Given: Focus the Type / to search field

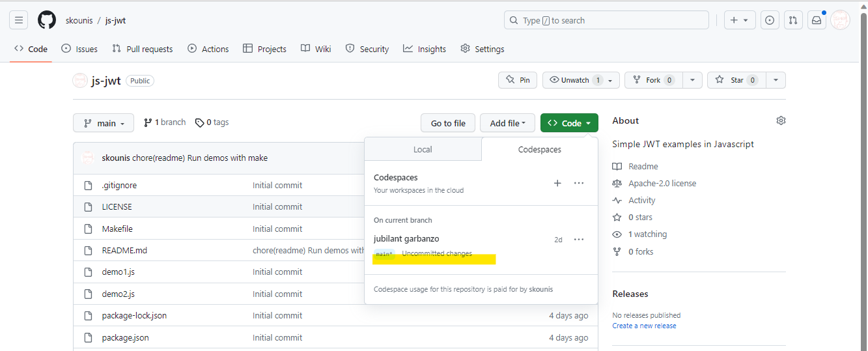Looking at the screenshot, I should (606, 20).
